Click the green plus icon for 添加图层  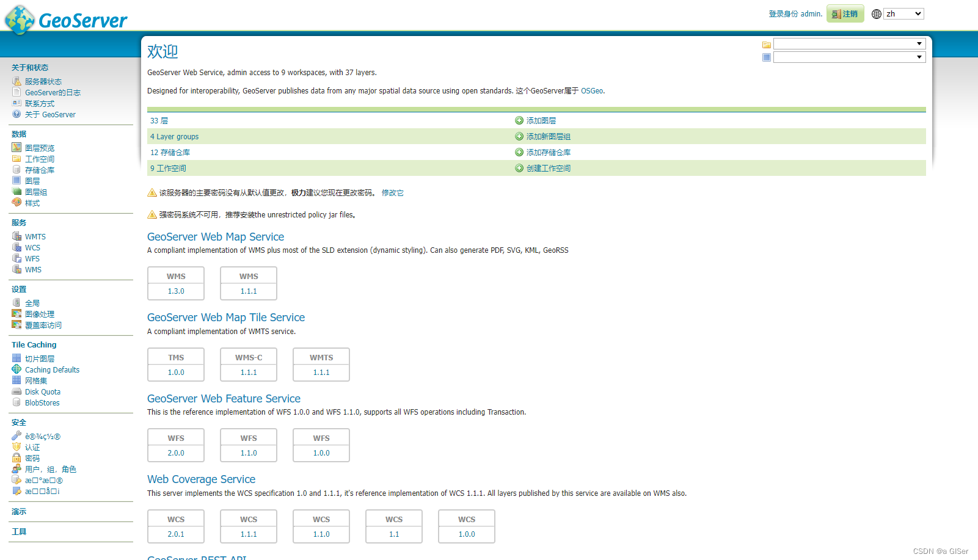coord(519,120)
